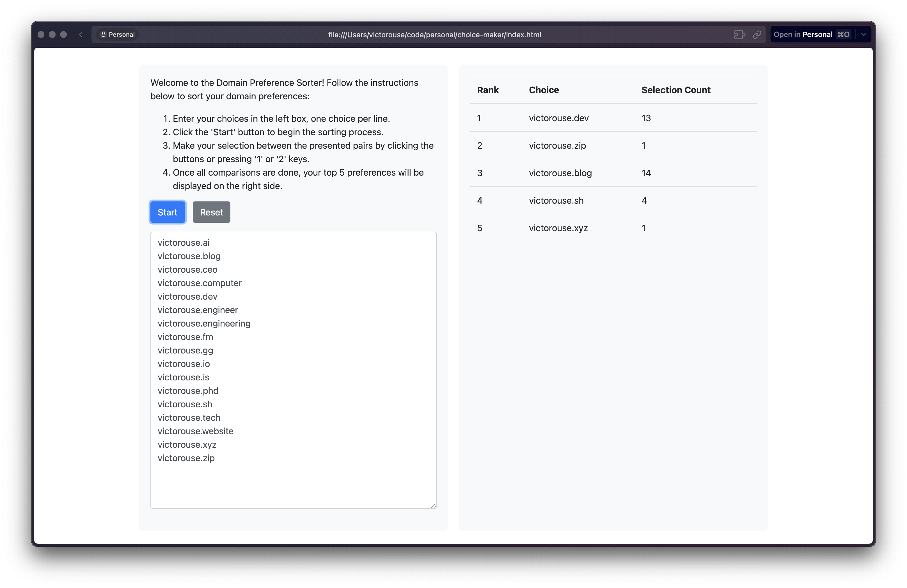Click the file URL in address bar

tap(434, 35)
